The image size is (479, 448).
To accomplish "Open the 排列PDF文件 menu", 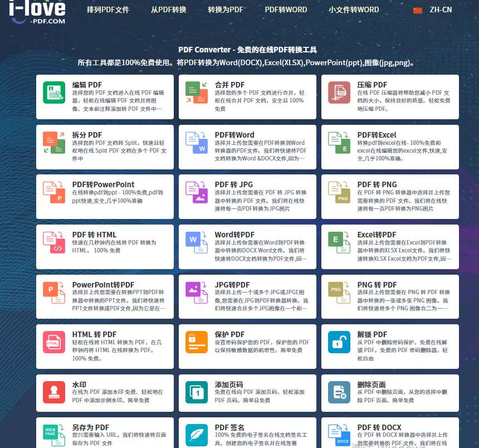I will [x=108, y=10].
